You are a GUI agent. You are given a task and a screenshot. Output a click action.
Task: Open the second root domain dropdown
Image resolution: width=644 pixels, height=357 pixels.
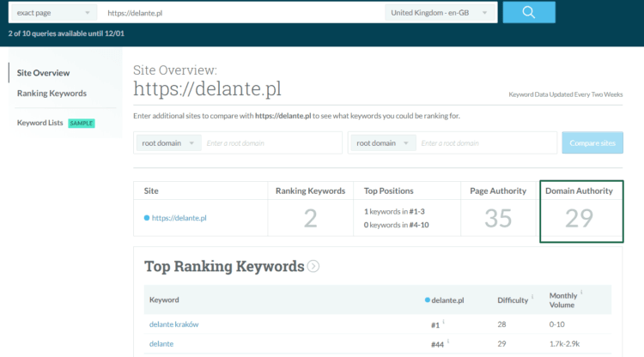click(383, 142)
